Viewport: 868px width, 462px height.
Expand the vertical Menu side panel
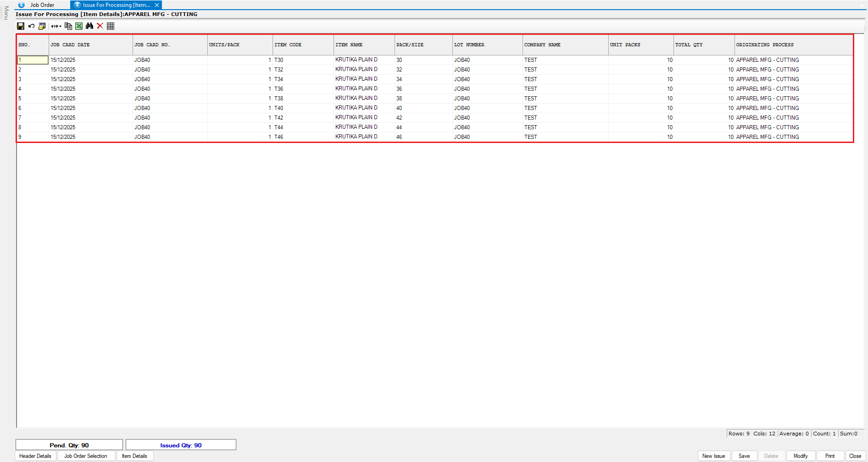point(6,13)
